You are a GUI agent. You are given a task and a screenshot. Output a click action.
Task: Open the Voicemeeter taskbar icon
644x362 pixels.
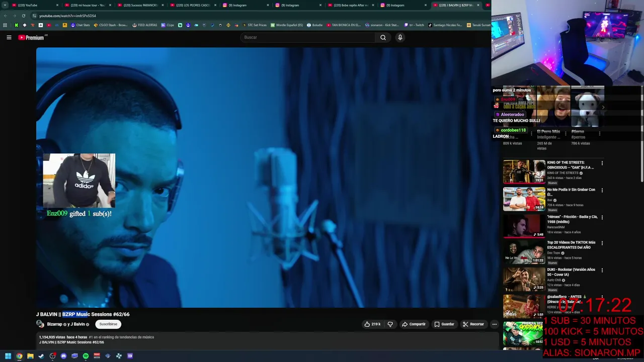[97, 356]
